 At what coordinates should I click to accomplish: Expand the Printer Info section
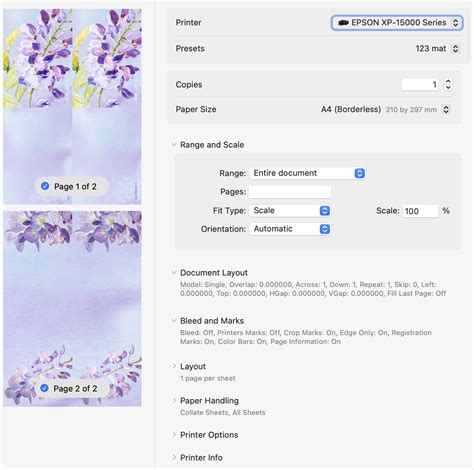coord(174,457)
